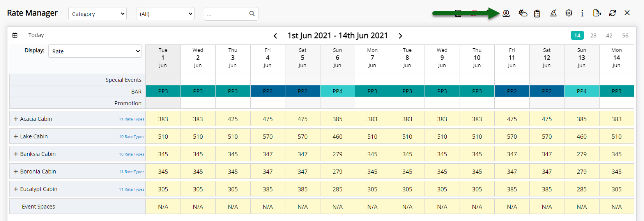Switch to the 56 day view
644x221 pixels.
tap(625, 35)
